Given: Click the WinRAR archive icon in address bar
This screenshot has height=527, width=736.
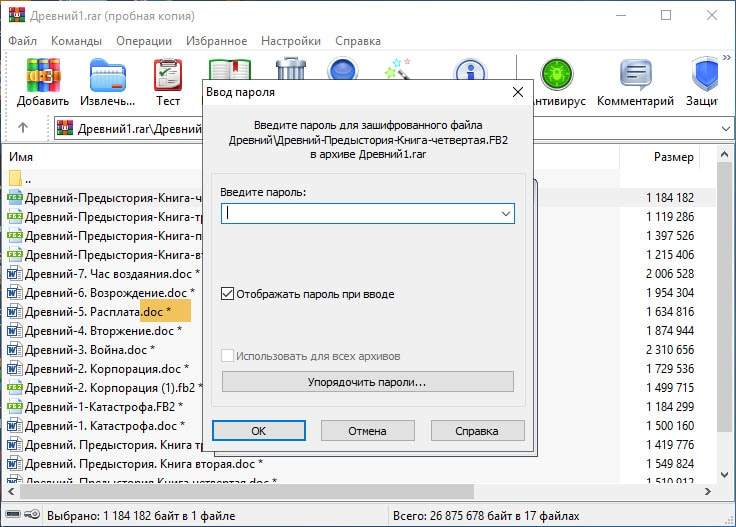Looking at the screenshot, I should point(65,128).
